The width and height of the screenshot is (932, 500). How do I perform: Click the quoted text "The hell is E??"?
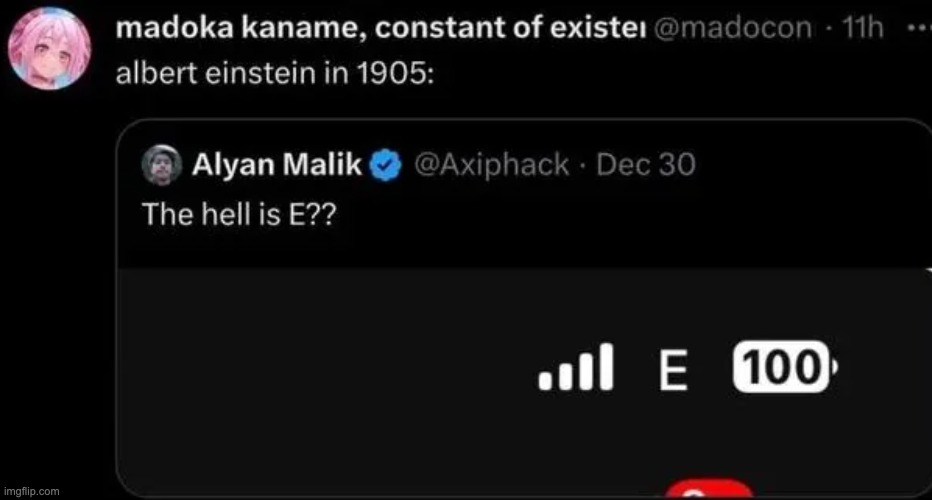[238, 214]
